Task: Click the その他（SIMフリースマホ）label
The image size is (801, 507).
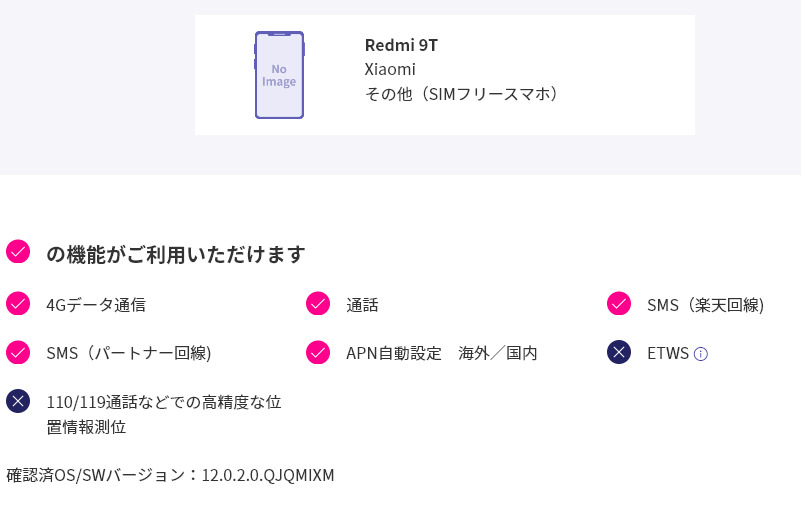Action: tap(461, 94)
